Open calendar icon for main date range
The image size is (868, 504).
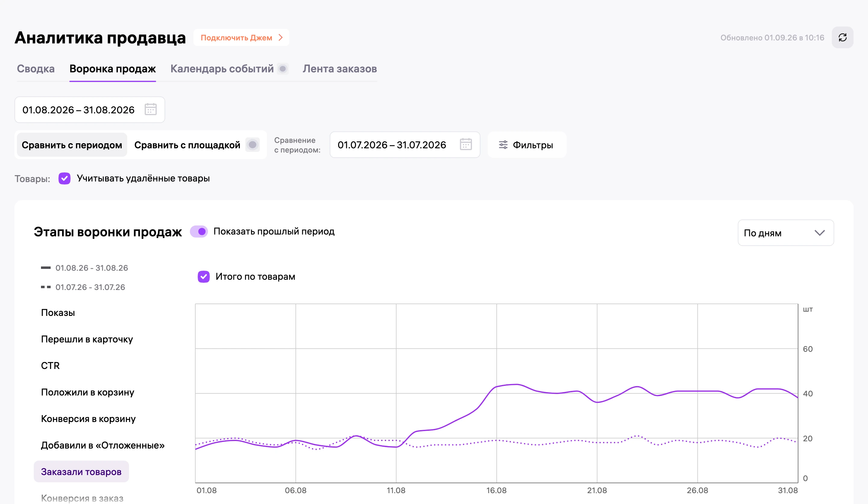150,109
